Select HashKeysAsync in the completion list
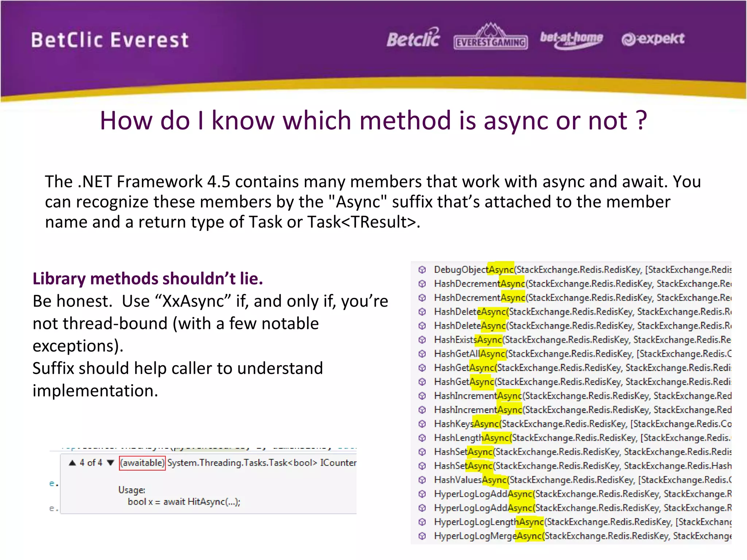The height and width of the screenshot is (560, 747). pyautogui.click(x=571, y=424)
